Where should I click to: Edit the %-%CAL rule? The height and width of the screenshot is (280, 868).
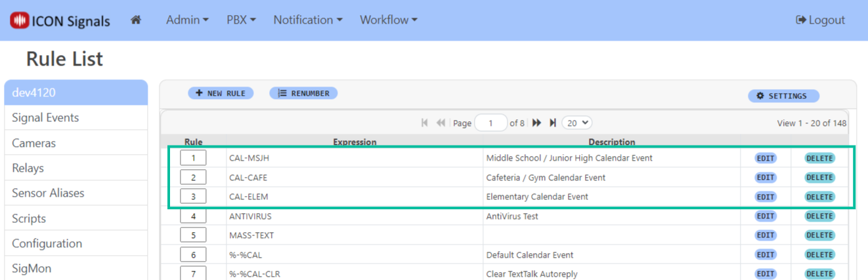tap(766, 254)
